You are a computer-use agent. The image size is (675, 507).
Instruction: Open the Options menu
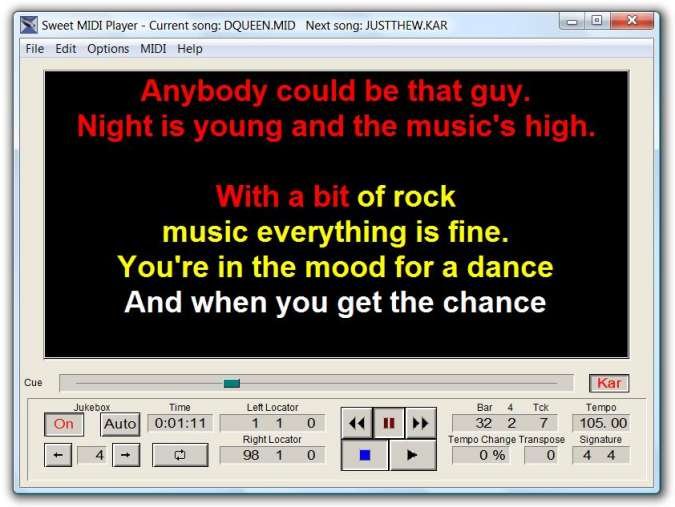tap(108, 49)
